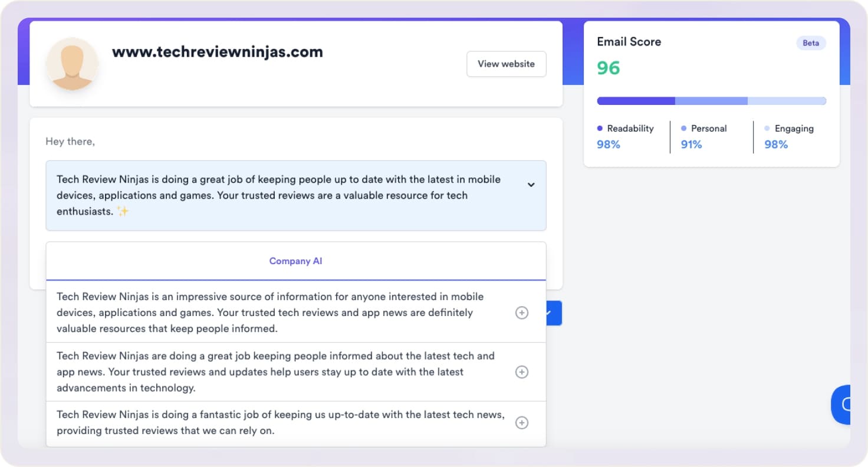
Task: Click the plus icon beside the second suggestion
Action: coord(521,372)
